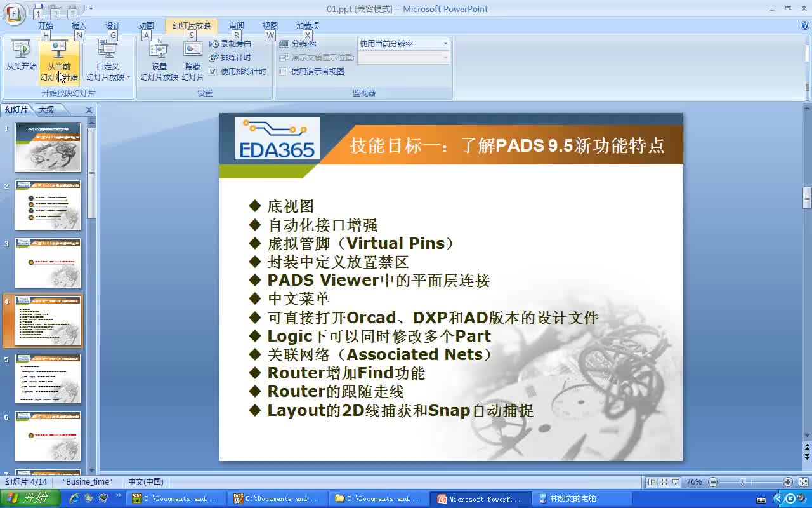
Task: Click the zoom slider handle
Action: pyautogui.click(x=742, y=482)
